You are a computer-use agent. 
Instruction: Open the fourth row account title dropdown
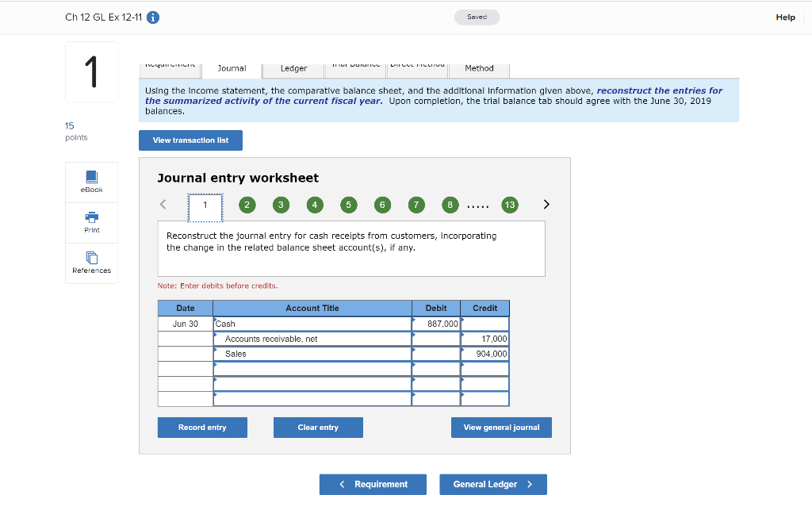click(312, 369)
